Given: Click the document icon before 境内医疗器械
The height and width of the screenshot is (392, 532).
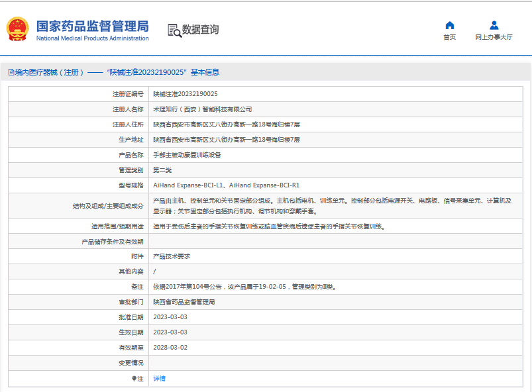Looking at the screenshot, I should coord(11,72).
